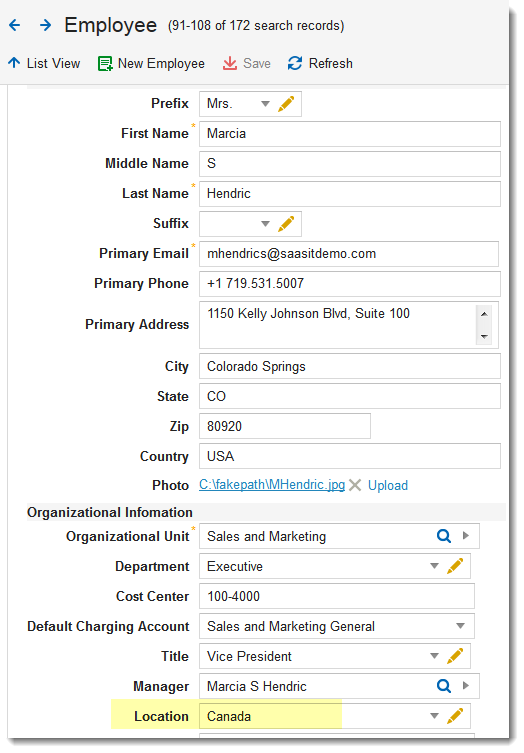Open the Prefix dropdown

(x=265, y=104)
